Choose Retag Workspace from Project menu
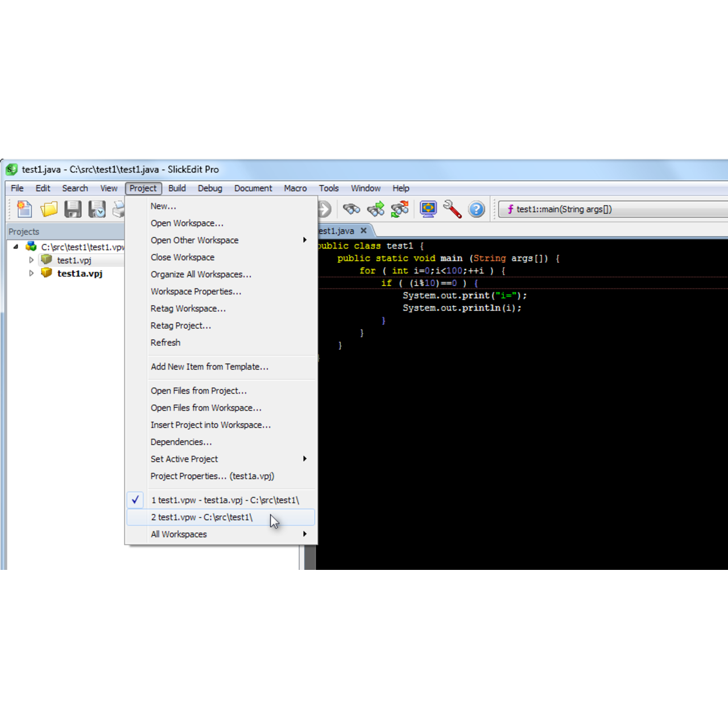 [188, 308]
